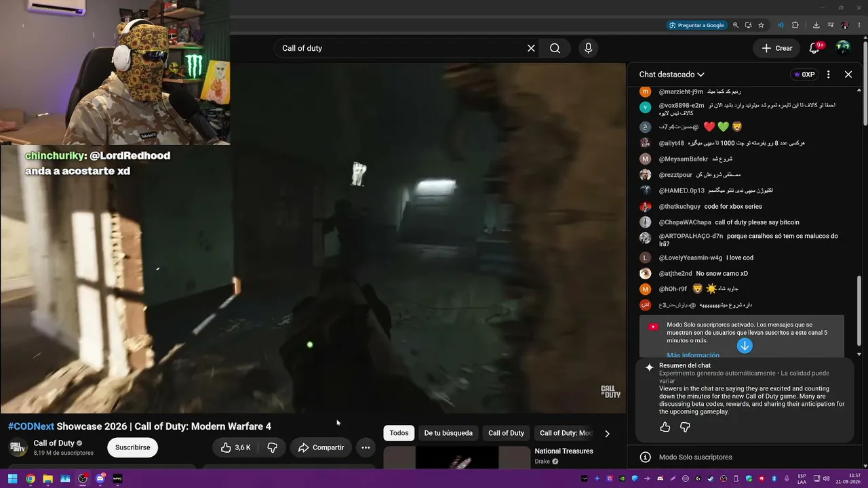Open @rezztpour chat username
Screen dimensions: 868x488
tap(675, 175)
